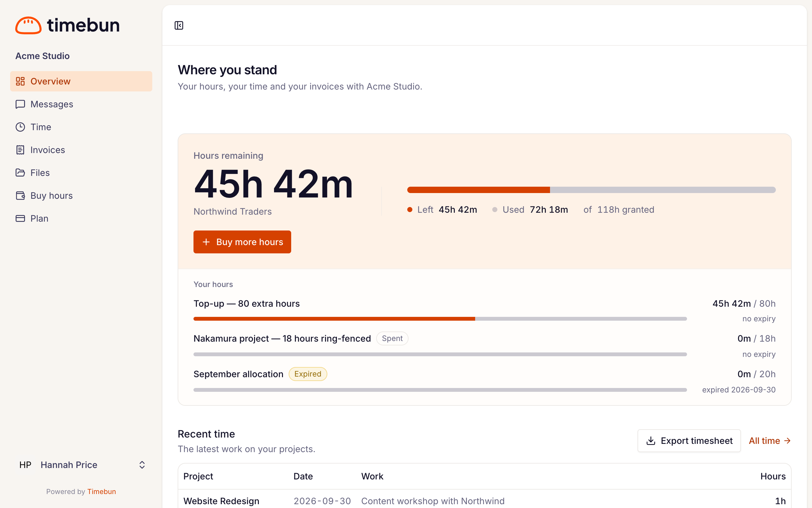Click the of 118h granted text
This screenshot has width=812, height=508.
coord(619,210)
